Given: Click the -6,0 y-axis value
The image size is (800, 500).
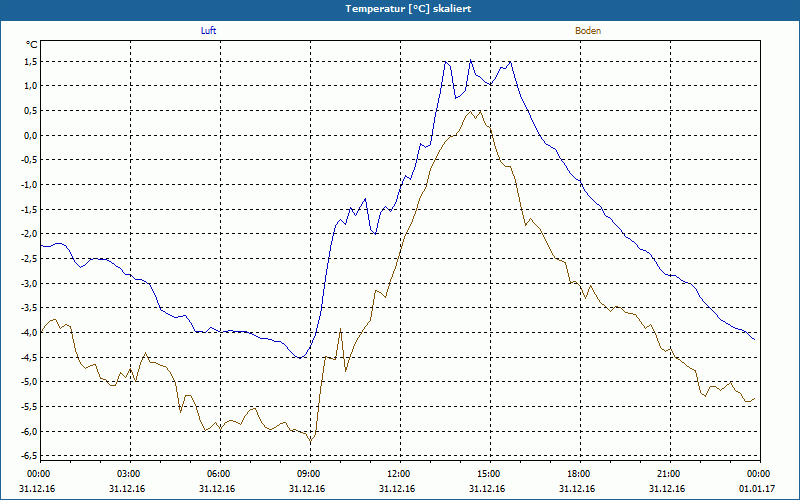Looking at the screenshot, I should point(30,432).
